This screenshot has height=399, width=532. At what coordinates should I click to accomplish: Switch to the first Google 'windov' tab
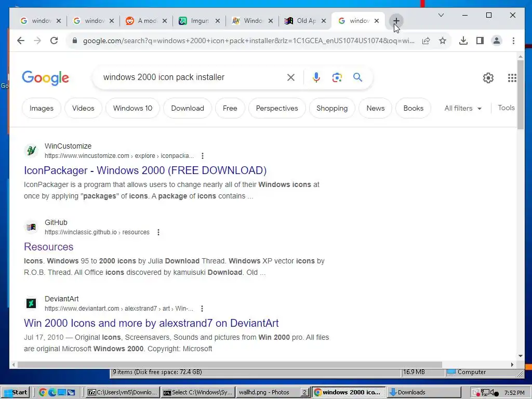[x=36, y=21]
